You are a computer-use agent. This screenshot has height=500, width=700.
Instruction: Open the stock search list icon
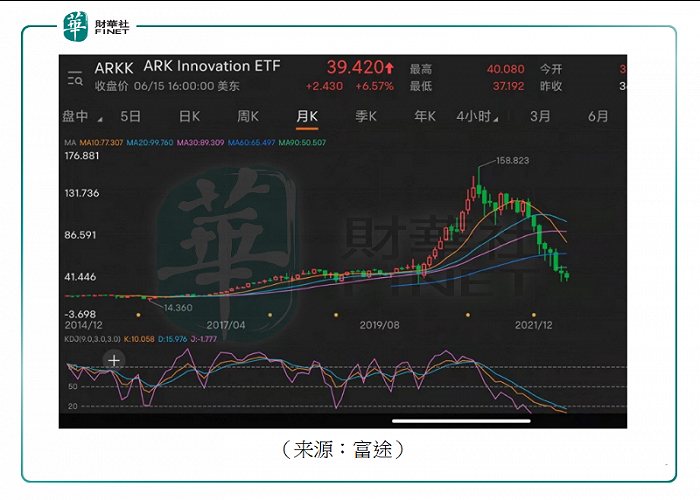click(75, 78)
